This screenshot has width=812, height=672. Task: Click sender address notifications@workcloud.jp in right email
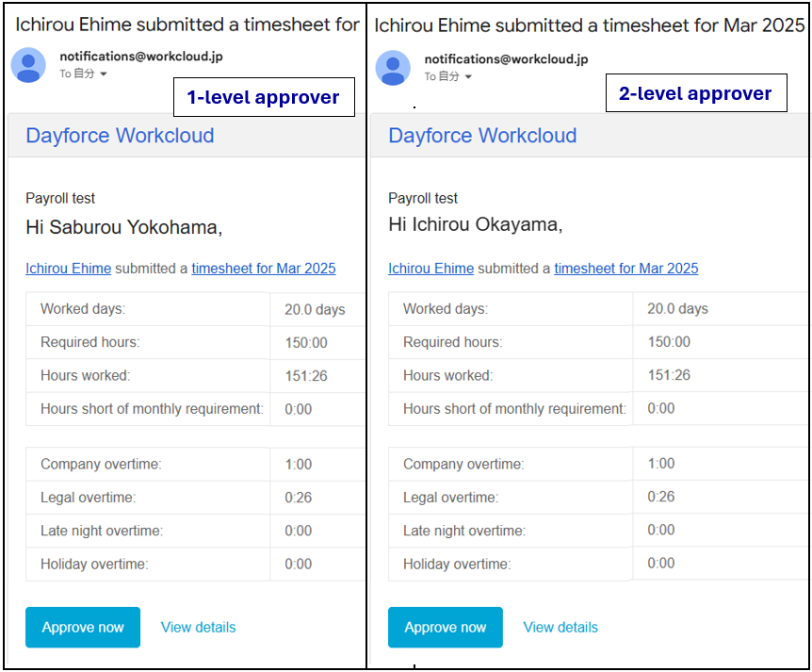pyautogui.click(x=506, y=59)
